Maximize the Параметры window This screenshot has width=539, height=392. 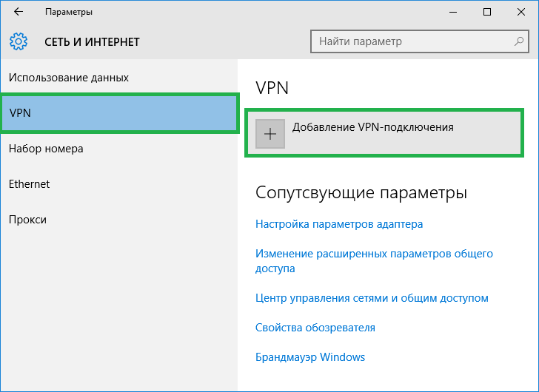point(486,13)
